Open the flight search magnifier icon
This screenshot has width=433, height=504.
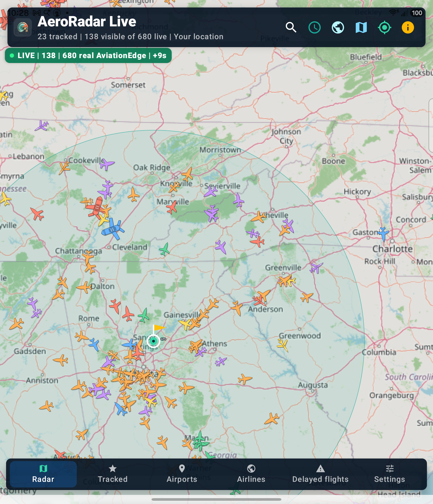coord(291,28)
